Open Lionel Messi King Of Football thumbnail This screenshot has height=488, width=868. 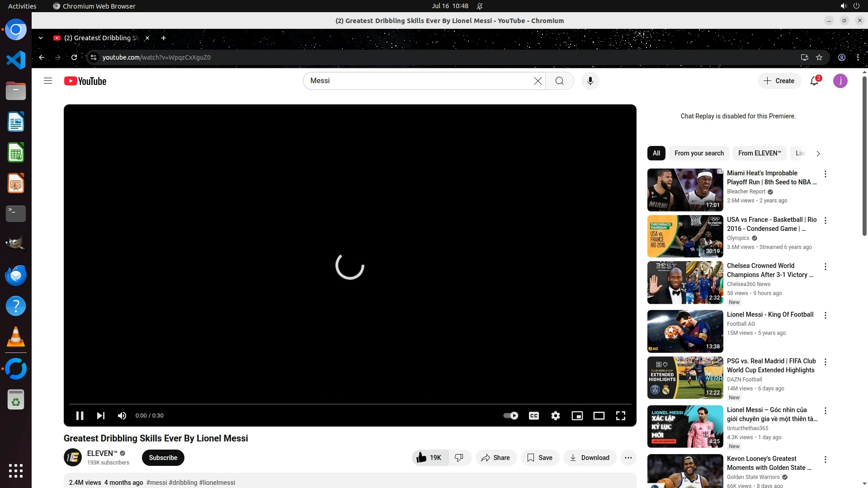tap(685, 331)
